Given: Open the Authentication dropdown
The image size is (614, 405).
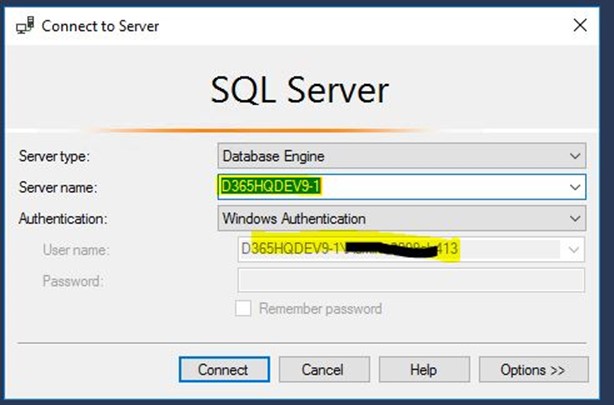Looking at the screenshot, I should click(402, 219).
